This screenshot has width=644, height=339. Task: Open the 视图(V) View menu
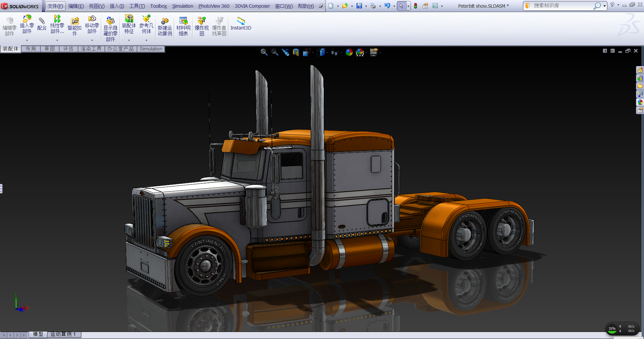[x=97, y=6]
